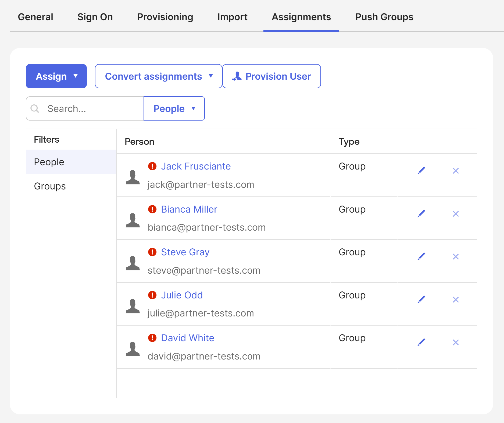
Task: Open Bianca Miller's profile link
Action: (x=189, y=209)
